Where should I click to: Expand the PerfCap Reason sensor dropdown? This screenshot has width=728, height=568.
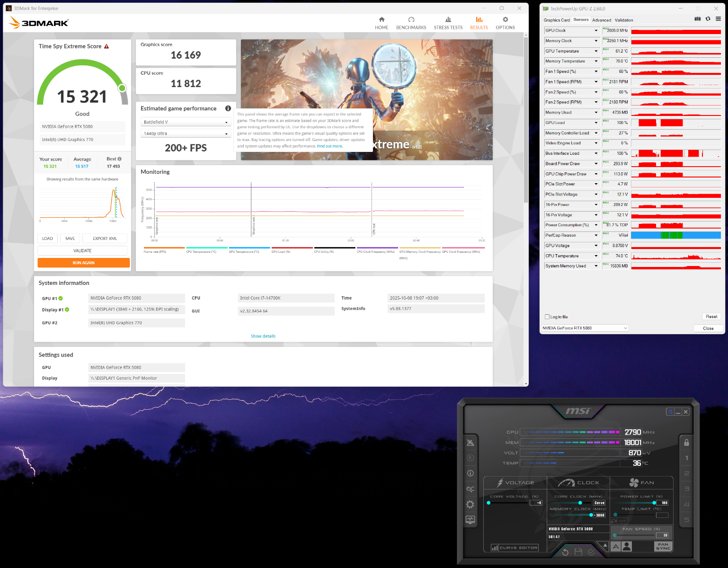596,235
